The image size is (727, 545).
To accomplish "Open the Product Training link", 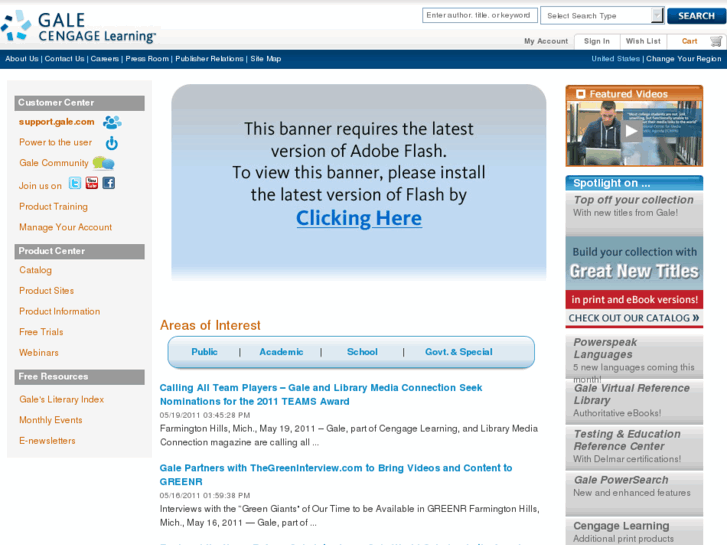I will [53, 206].
